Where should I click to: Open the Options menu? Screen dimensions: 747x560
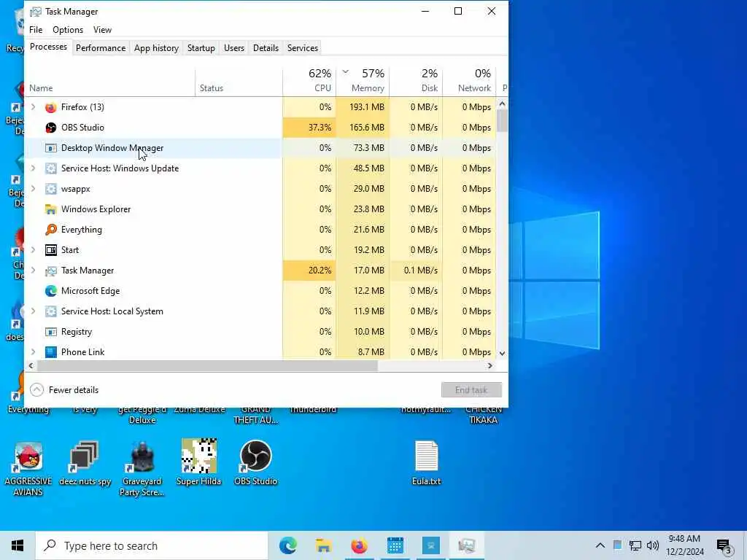click(68, 29)
